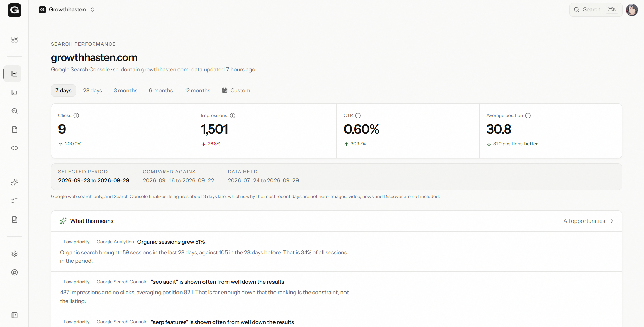Click the Search box in header
Screen dimensions: 644x327
coord(596,10)
